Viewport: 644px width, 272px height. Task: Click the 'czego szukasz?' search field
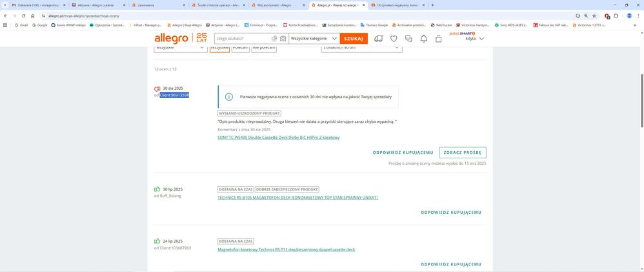click(x=245, y=39)
